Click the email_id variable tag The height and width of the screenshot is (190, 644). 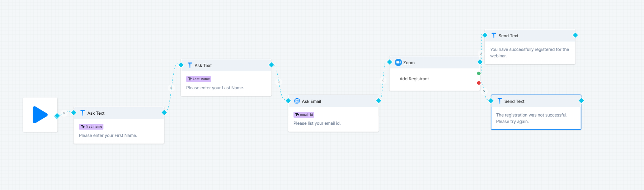[x=304, y=115]
